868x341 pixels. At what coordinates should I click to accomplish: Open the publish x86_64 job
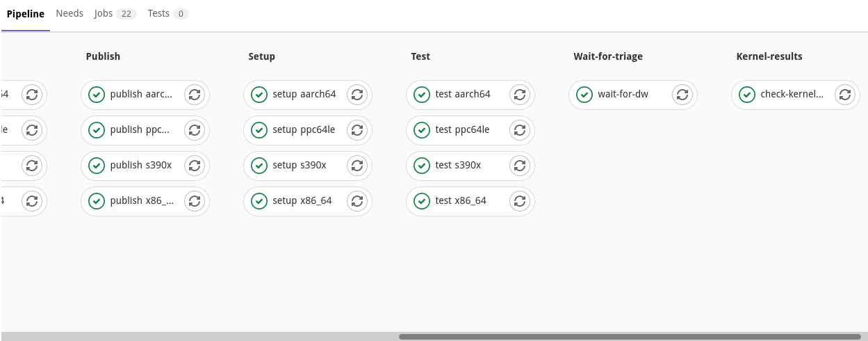[x=142, y=201]
